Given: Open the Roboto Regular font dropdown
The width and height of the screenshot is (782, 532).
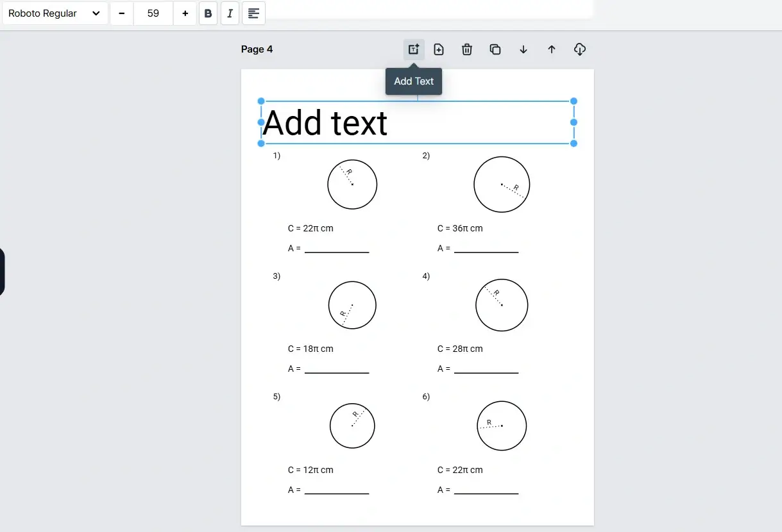Looking at the screenshot, I should 55,13.
